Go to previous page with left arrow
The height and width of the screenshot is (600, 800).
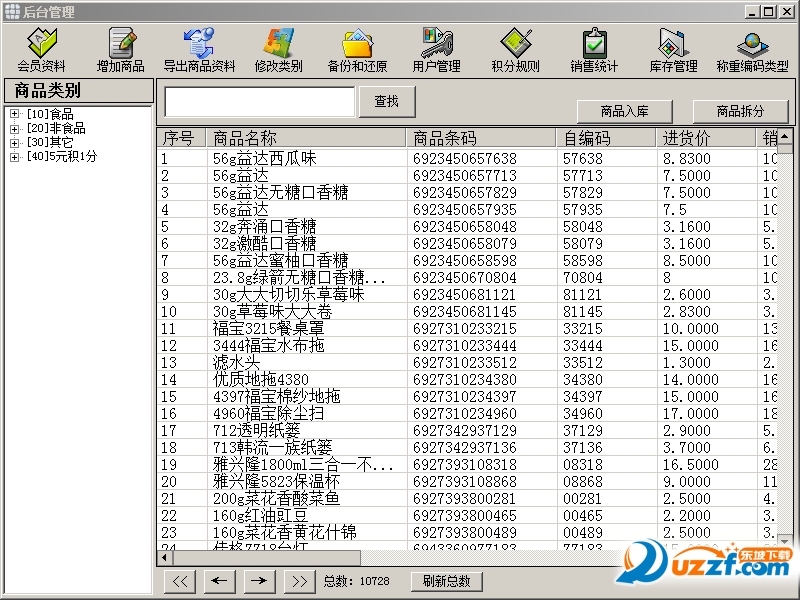point(219,581)
